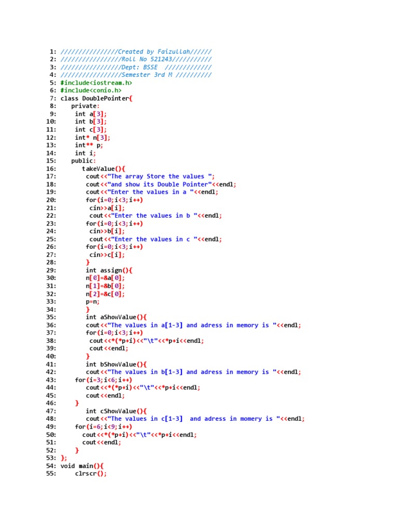Click the 'int bShowValue(){' function header
Viewport: 399px width, 532px height.
pyautogui.click(x=116, y=364)
